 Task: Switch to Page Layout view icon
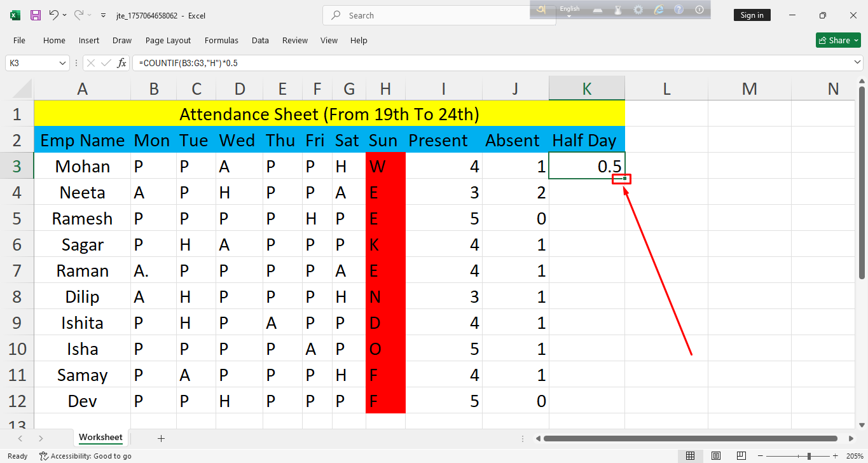coord(716,456)
